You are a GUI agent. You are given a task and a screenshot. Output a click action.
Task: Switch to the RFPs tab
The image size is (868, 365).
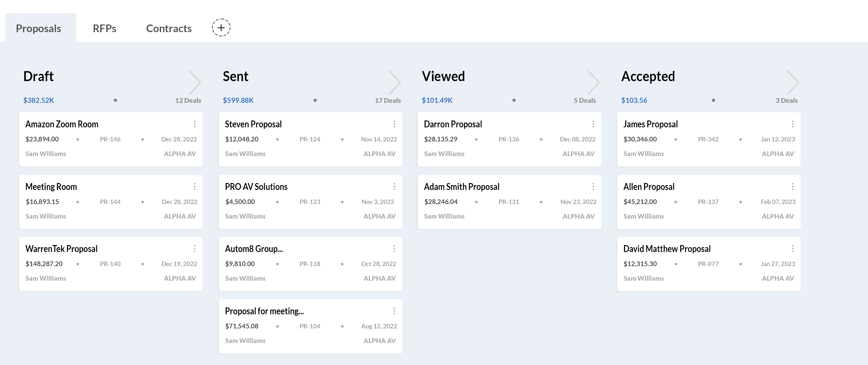coord(104,28)
